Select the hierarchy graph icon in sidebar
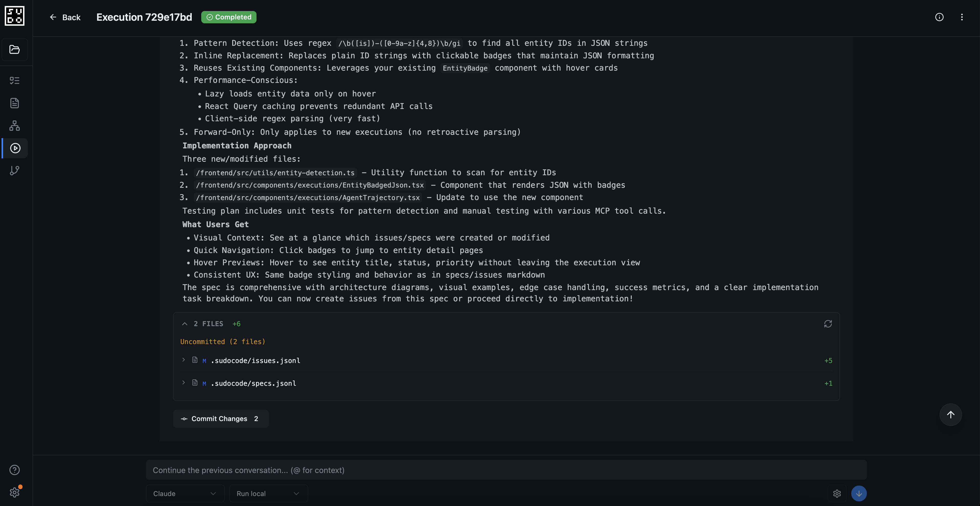Viewport: 980px width, 506px height. coord(14,125)
